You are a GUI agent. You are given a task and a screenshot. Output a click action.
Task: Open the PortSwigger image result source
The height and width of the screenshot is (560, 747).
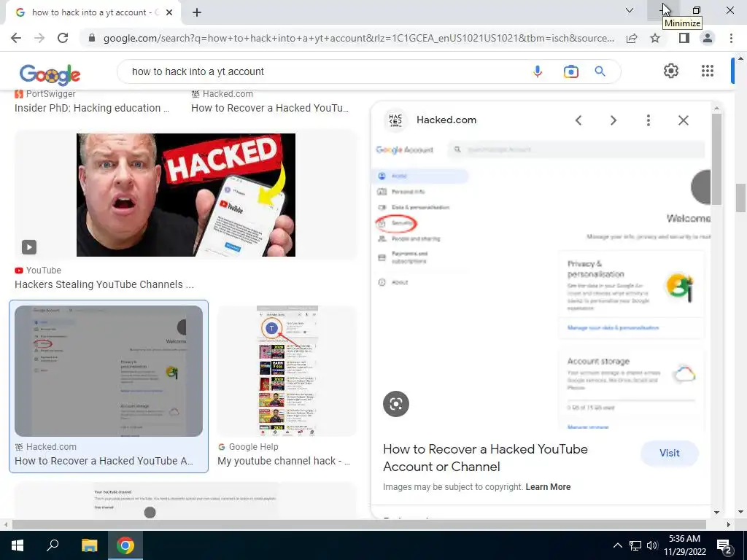tap(45, 94)
